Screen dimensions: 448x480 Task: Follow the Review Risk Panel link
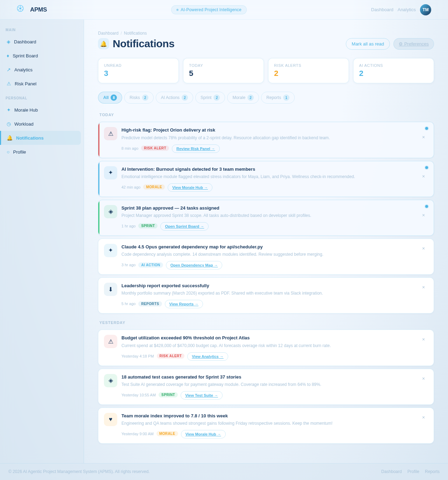[x=195, y=149]
